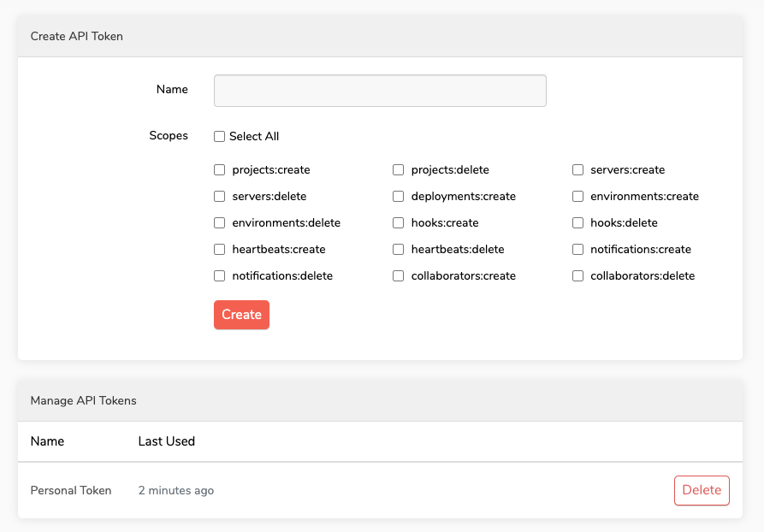Enable the notifications:create scope

(577, 249)
